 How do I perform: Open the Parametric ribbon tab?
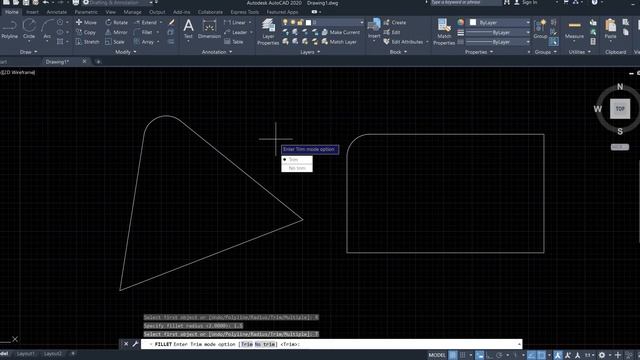[86, 12]
